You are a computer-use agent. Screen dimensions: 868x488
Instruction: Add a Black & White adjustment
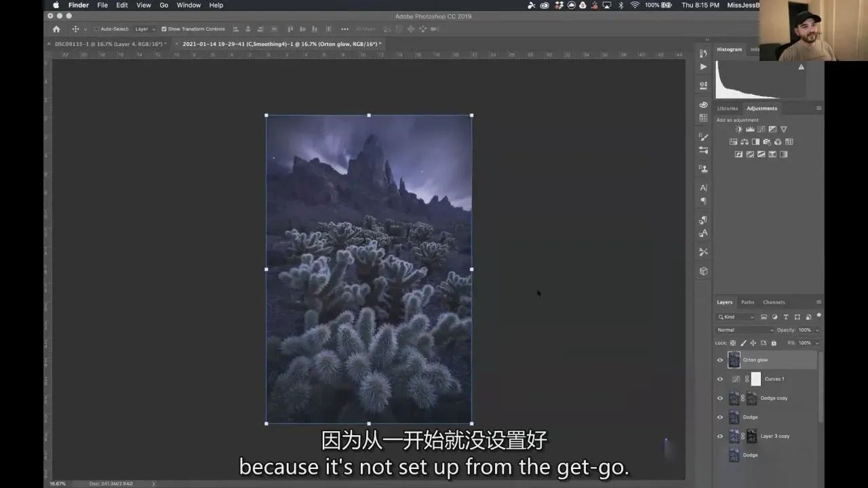755,142
